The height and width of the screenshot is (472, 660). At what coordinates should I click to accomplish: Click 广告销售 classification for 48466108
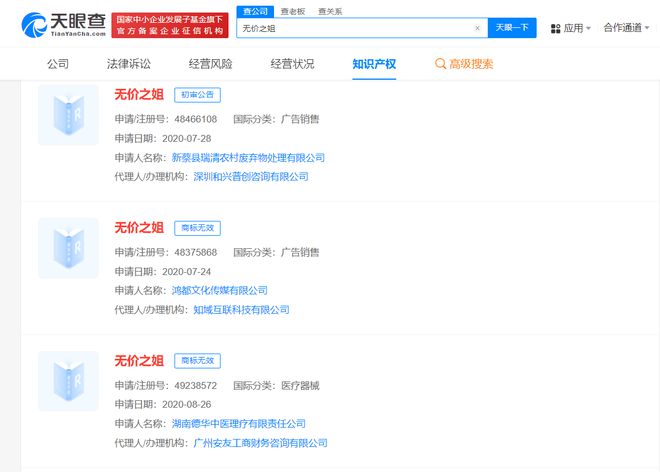point(300,120)
